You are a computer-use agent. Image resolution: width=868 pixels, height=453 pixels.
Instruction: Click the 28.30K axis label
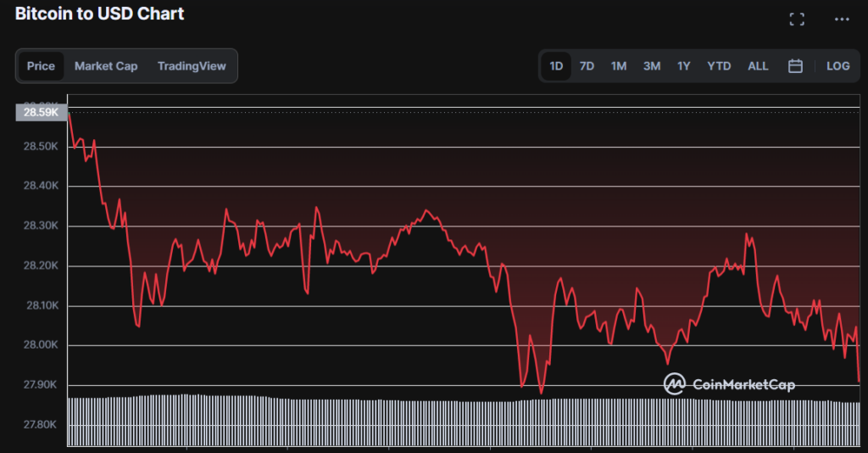(x=41, y=226)
